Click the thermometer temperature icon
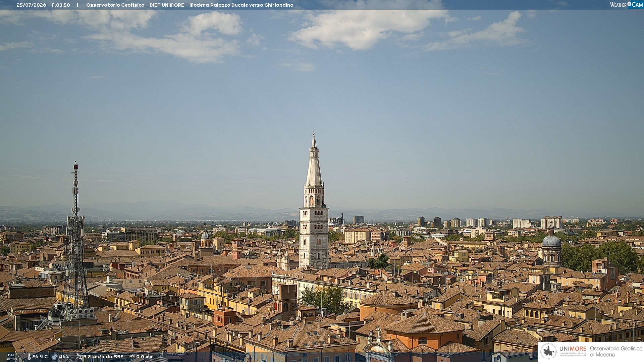Image resolution: width=644 pixels, height=362 pixels. (29, 357)
